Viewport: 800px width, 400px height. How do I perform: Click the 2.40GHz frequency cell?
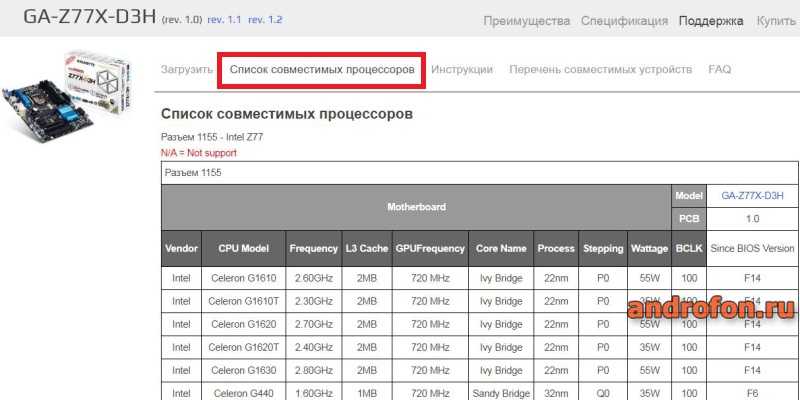click(313, 347)
